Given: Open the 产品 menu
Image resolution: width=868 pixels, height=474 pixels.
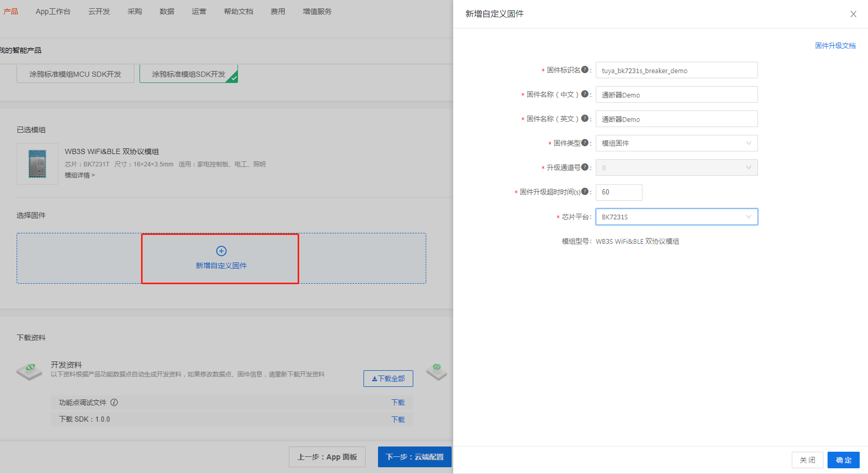Looking at the screenshot, I should 10,11.
